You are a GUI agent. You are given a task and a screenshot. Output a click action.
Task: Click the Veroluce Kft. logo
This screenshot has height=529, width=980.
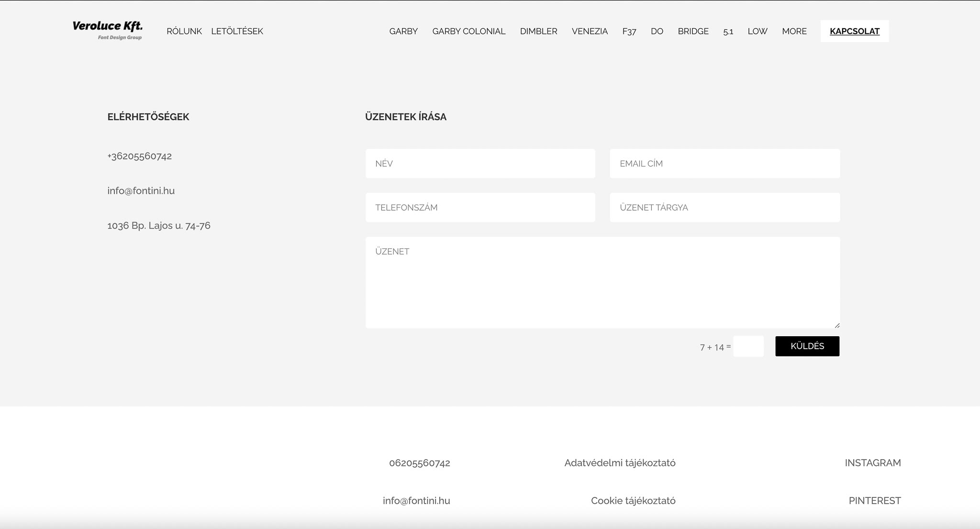coord(108,30)
